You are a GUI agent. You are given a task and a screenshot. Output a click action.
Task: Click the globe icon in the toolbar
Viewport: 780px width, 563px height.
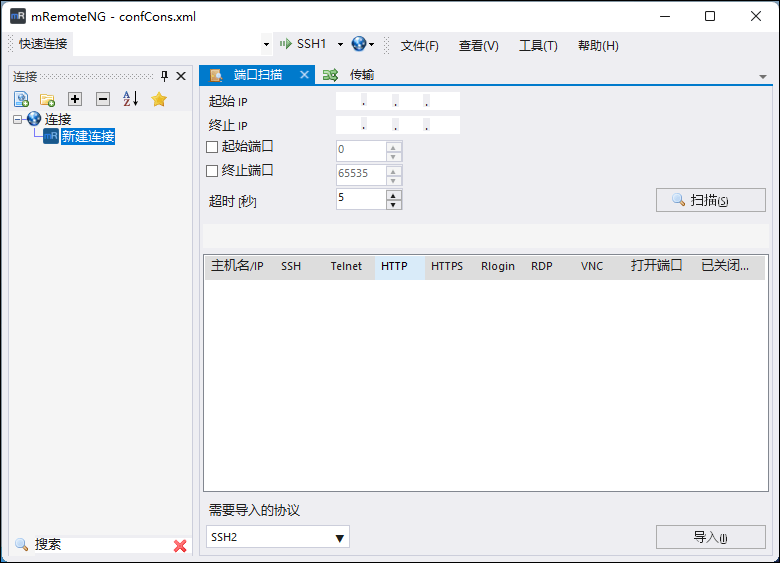[359, 44]
